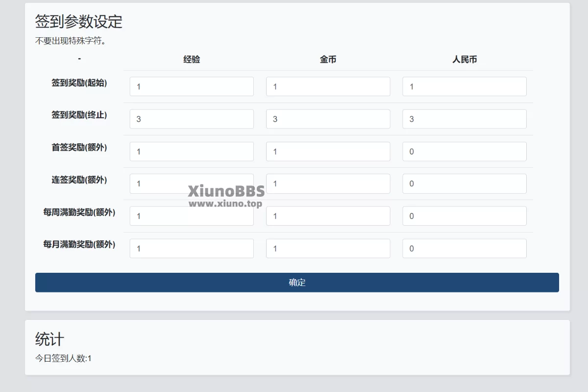This screenshot has width=588, height=392.
Task: Select the 经验 field for 签到奖励(起始)
Action: tap(191, 86)
